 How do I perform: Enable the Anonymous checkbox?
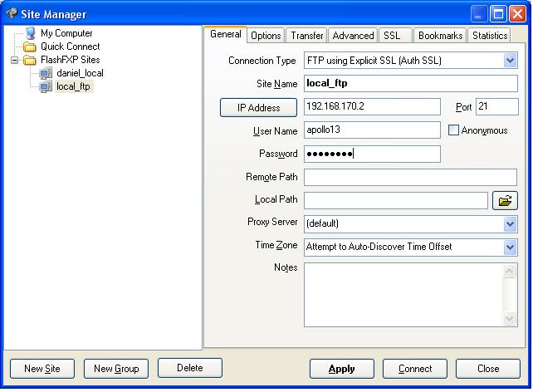point(453,130)
